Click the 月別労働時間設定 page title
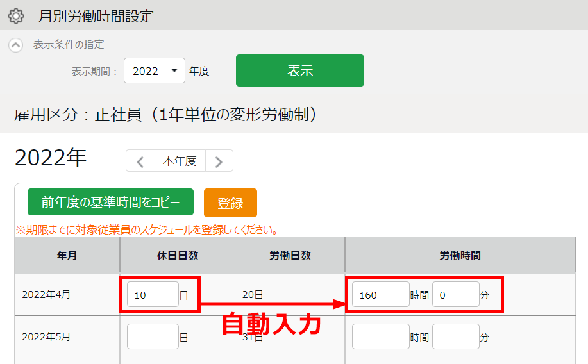The height and width of the screenshot is (364, 588). (x=96, y=16)
